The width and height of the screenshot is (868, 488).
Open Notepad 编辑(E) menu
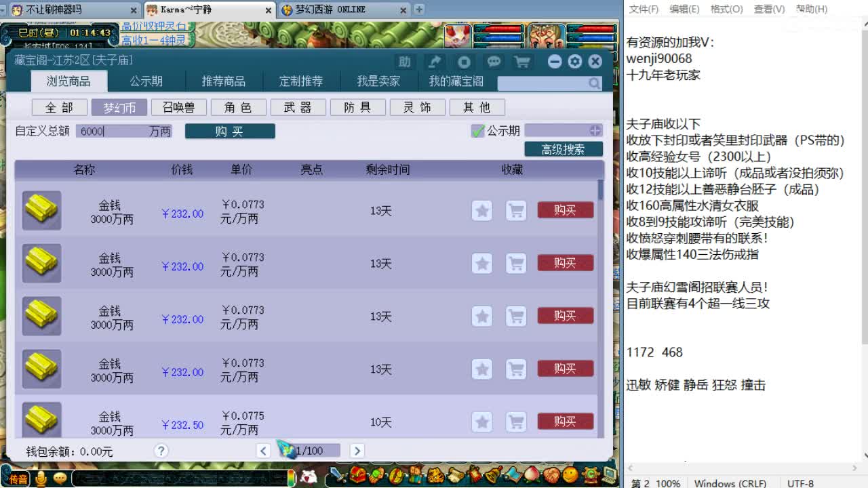(685, 9)
